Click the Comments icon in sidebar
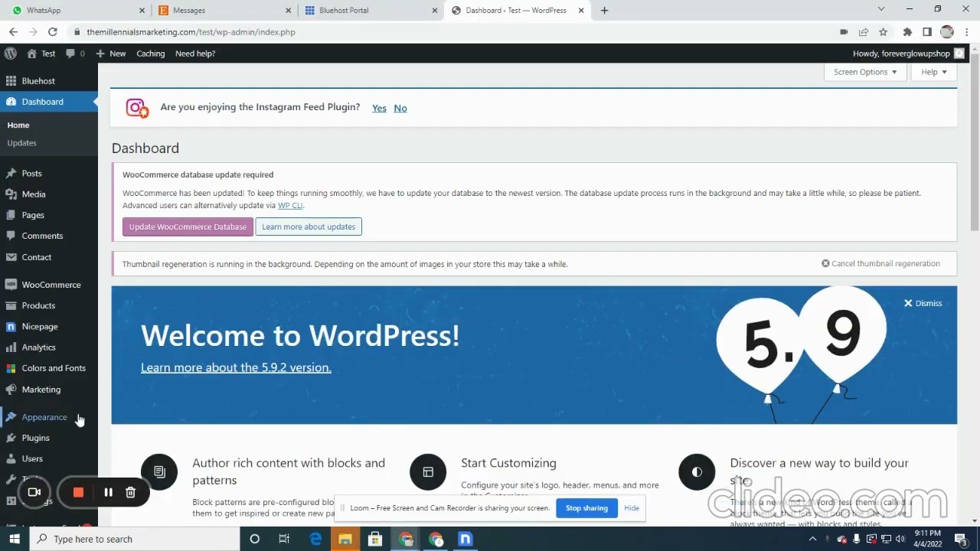 (x=11, y=236)
